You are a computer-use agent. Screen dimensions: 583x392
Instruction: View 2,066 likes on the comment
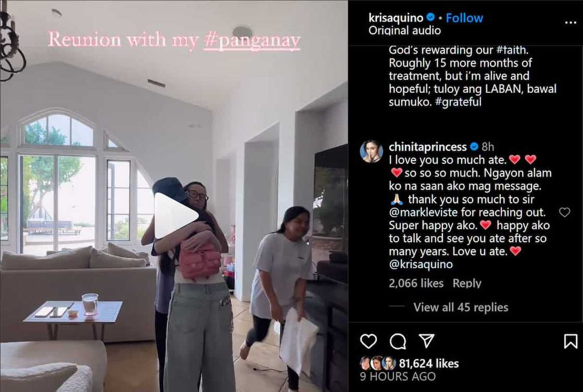point(416,283)
